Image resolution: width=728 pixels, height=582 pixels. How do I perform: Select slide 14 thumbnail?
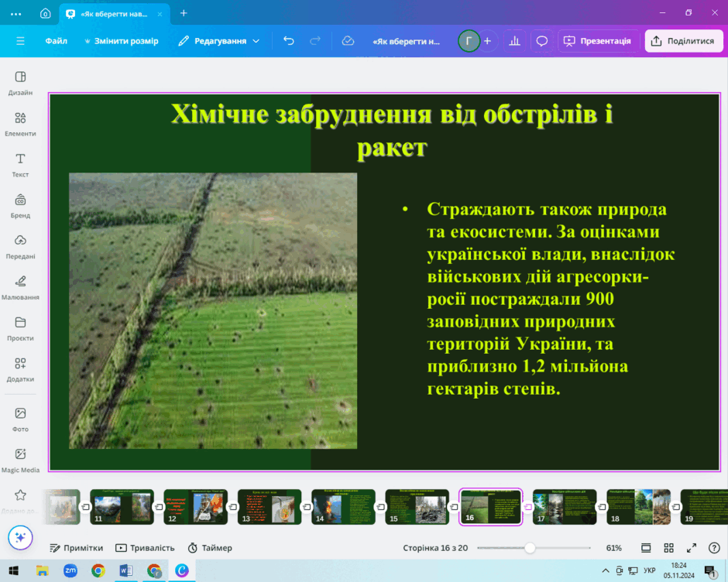coord(343,507)
